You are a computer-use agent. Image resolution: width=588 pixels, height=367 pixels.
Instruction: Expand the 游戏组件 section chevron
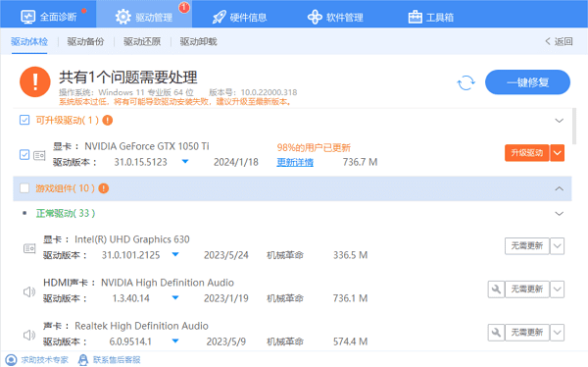click(x=560, y=188)
